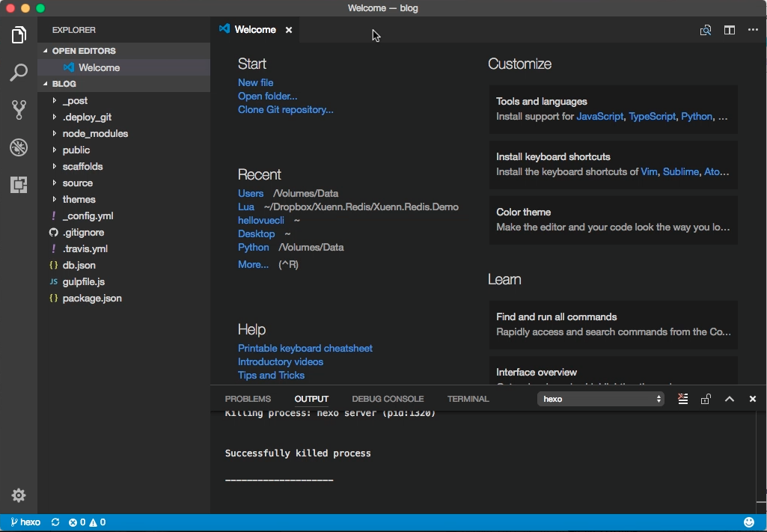Click the hexo branch indicator in status bar

click(25, 522)
